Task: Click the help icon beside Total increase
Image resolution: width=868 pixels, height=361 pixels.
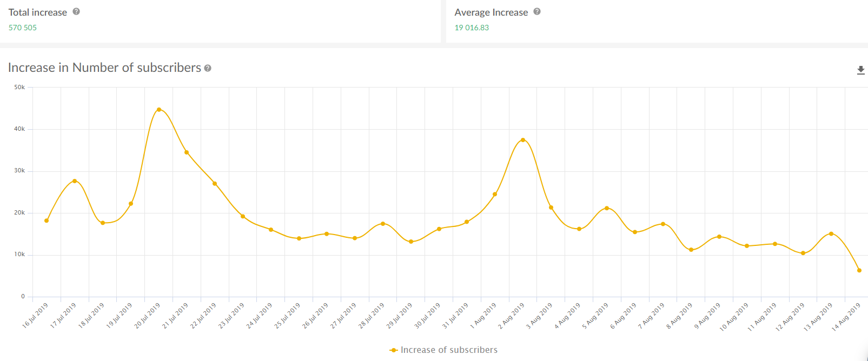Action: point(76,11)
